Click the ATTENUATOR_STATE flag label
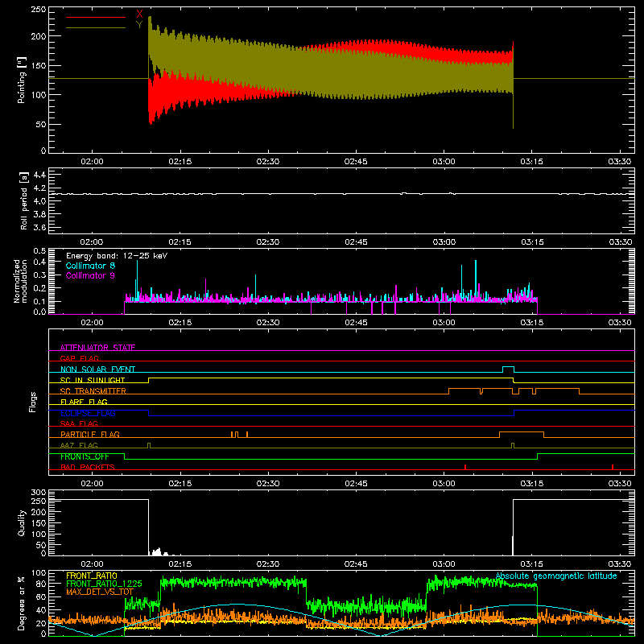The height and width of the screenshot is (644, 644). [x=97, y=348]
